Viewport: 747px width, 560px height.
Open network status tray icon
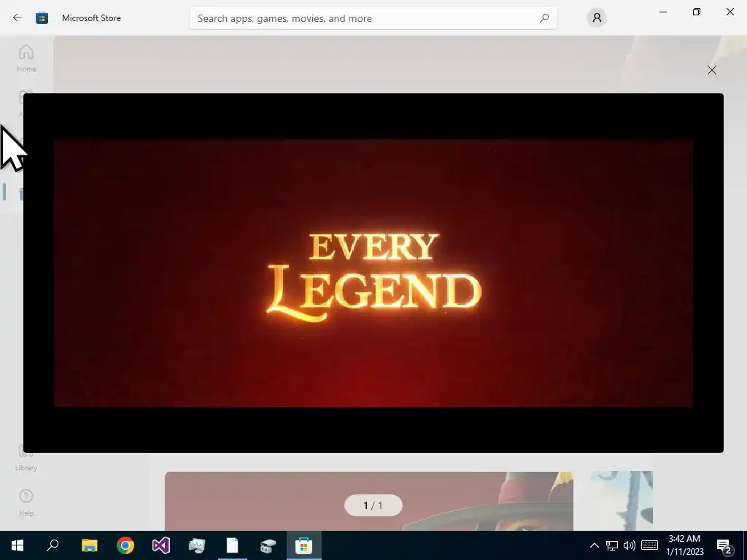coord(612,545)
